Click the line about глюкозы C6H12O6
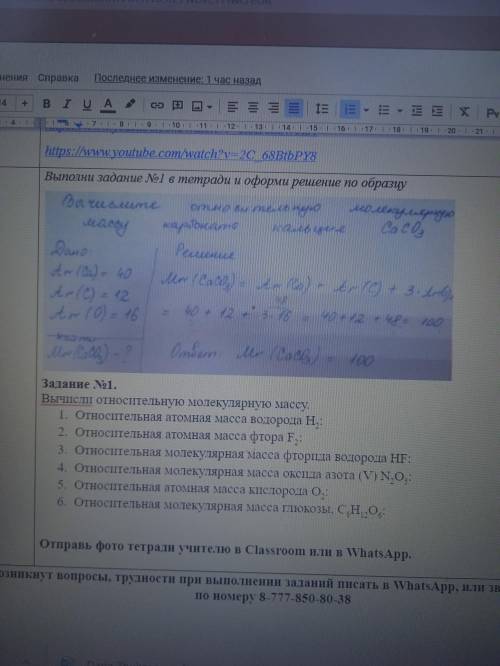Screen dimensions: 500x666 tap(229, 506)
